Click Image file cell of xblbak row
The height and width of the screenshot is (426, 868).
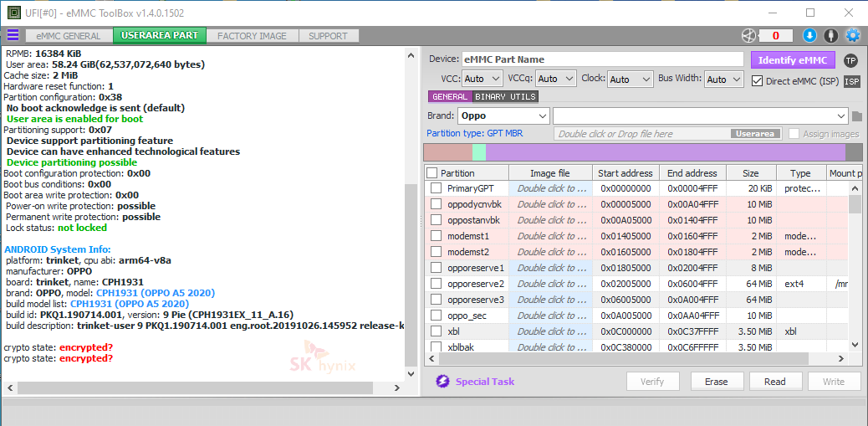point(551,348)
